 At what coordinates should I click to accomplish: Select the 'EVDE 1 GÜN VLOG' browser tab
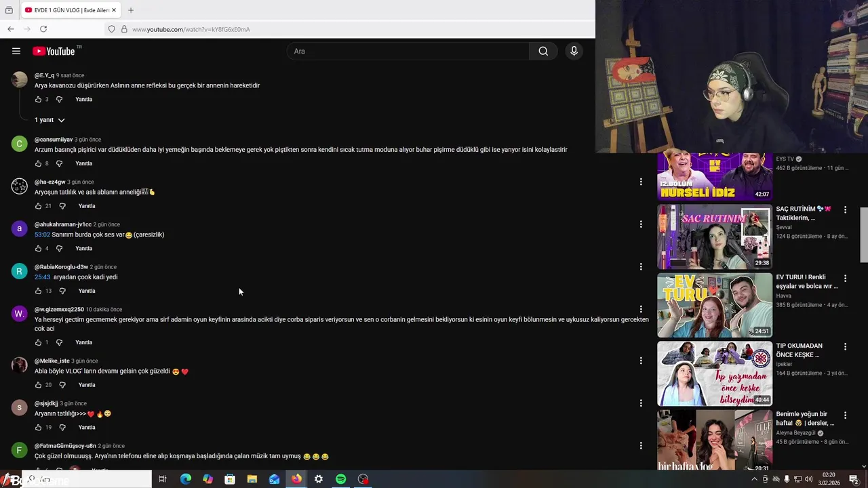tap(70, 10)
